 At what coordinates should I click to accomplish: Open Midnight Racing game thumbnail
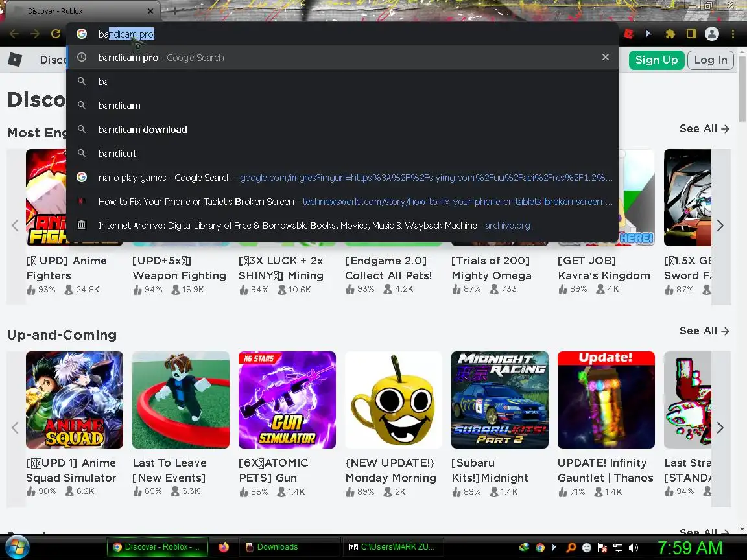pyautogui.click(x=500, y=400)
